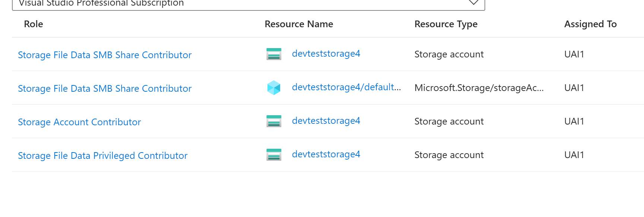Viewport: 644px width, 217px height.
Task: Select UAI1 in first SMB Share Contributor row
Action: coord(574,54)
